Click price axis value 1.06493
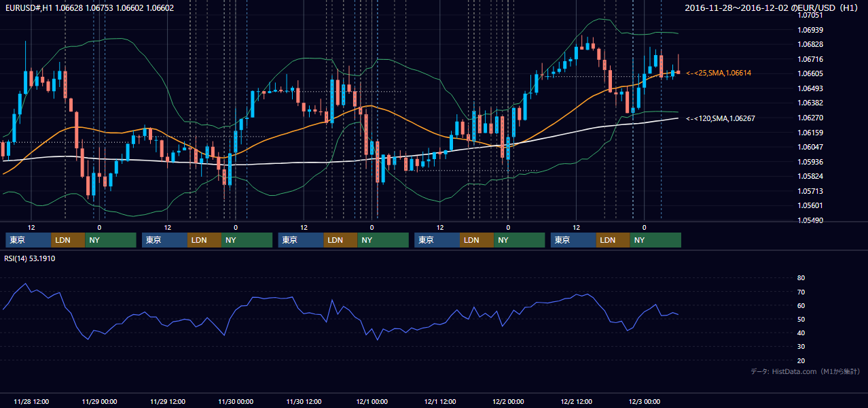 pyautogui.click(x=810, y=88)
